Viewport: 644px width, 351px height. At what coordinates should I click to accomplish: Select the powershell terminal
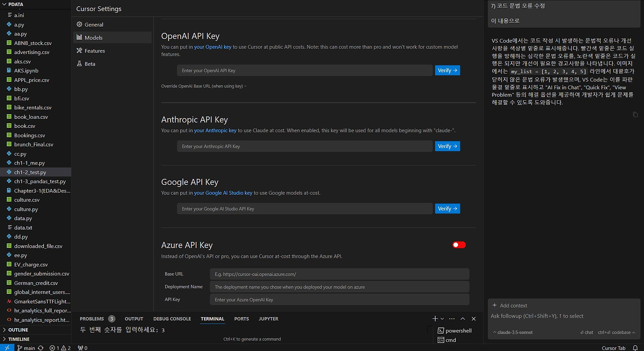455,330
